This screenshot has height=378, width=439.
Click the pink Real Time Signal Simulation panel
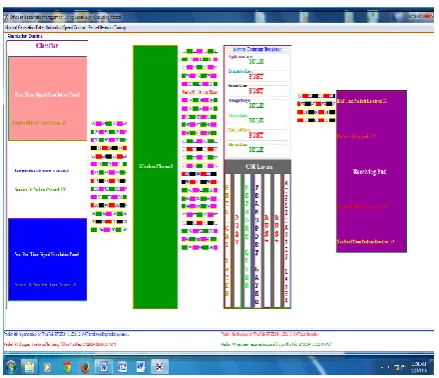[48, 98]
